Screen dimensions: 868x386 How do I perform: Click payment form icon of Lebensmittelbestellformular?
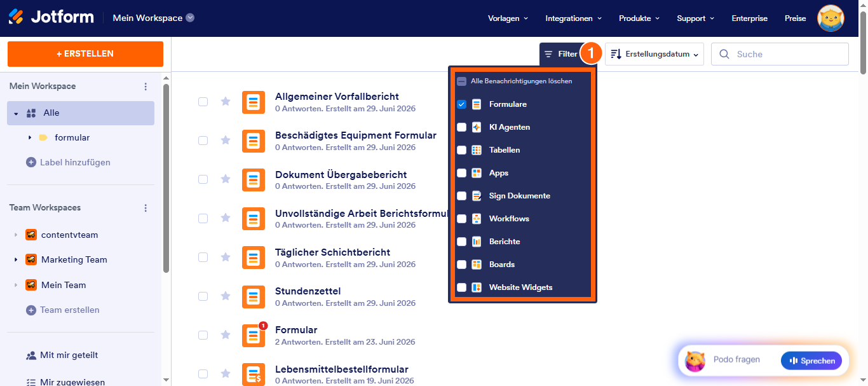pos(254,374)
